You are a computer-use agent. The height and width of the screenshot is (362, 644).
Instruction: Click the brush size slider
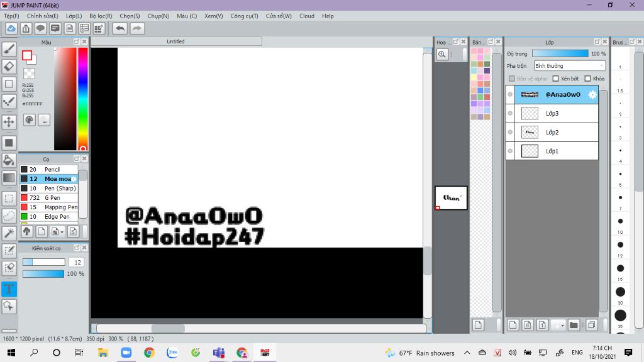pyautogui.click(x=43, y=262)
